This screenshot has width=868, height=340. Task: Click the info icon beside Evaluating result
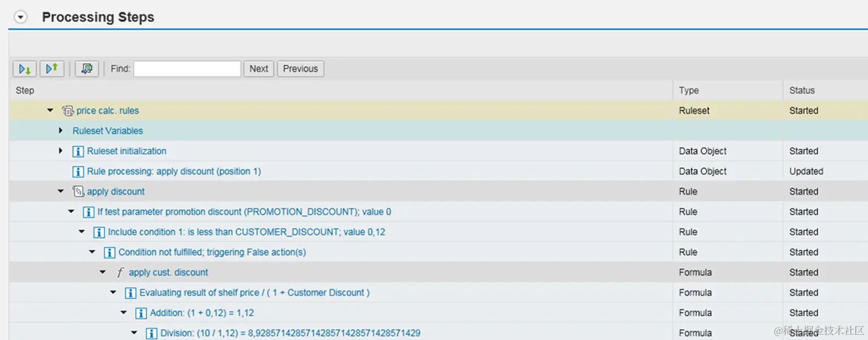[x=130, y=293]
